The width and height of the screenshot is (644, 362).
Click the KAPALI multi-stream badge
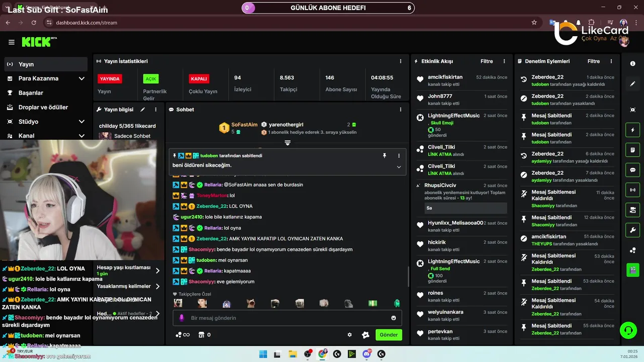pyautogui.click(x=199, y=79)
